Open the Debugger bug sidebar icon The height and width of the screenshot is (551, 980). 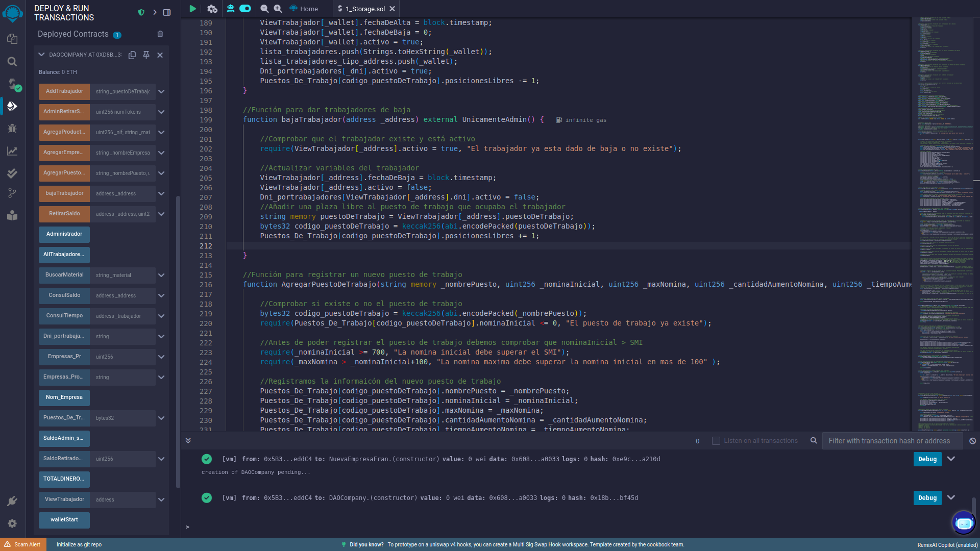(12, 129)
